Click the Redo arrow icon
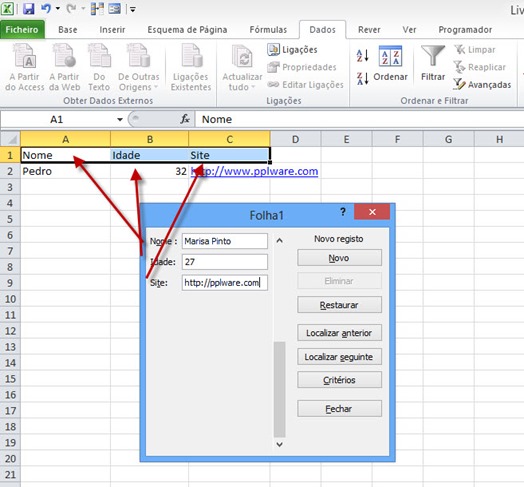The width and height of the screenshot is (524, 487). [71, 9]
